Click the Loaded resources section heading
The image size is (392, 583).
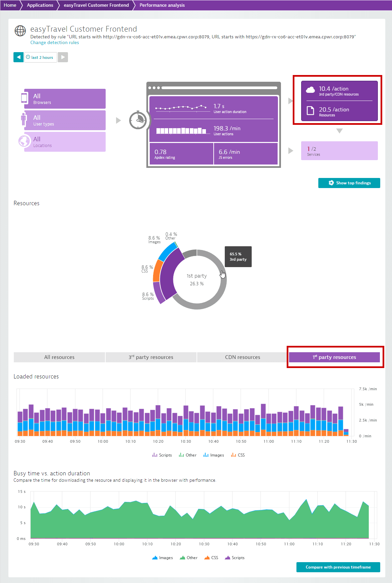[x=36, y=376]
